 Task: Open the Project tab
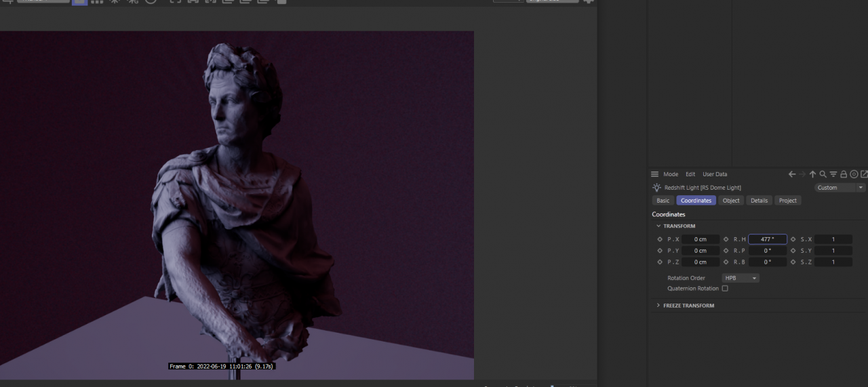tap(788, 201)
